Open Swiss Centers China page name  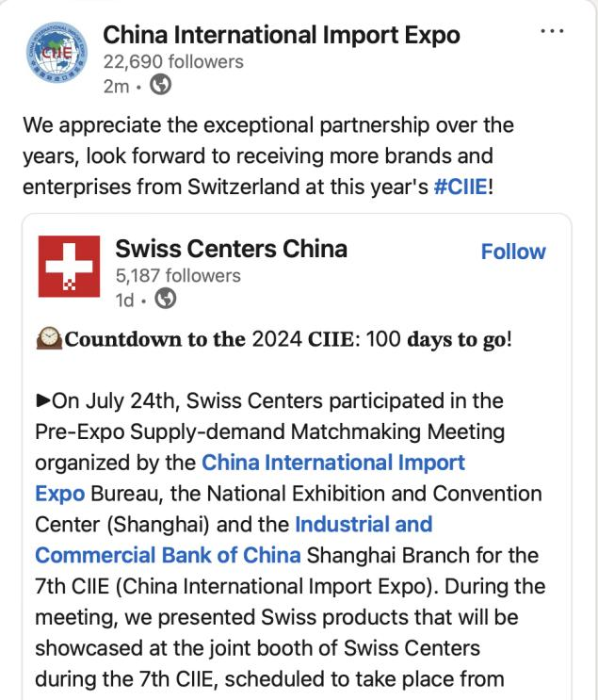(x=231, y=249)
